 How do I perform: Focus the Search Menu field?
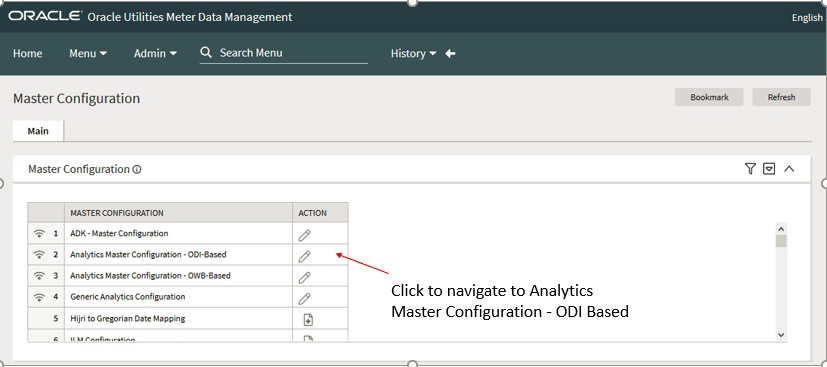tap(284, 53)
